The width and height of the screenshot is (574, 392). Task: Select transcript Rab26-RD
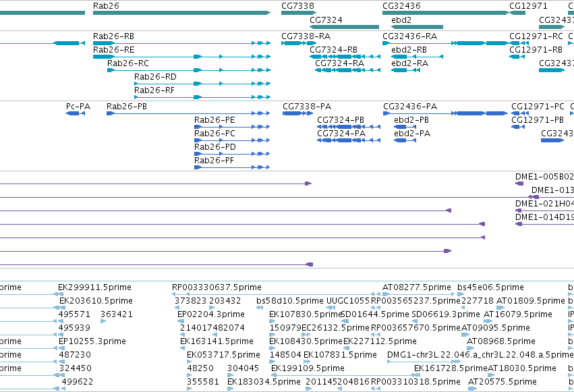click(x=202, y=84)
